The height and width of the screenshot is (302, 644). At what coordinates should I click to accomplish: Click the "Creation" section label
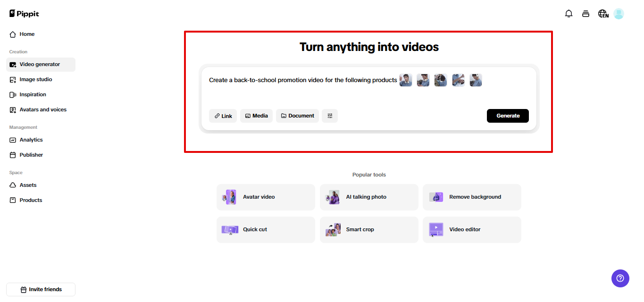(x=18, y=52)
